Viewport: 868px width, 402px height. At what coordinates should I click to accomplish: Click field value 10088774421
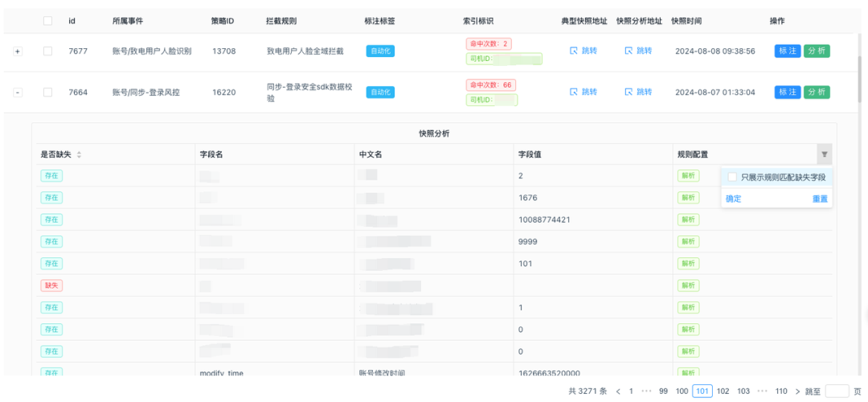click(544, 219)
